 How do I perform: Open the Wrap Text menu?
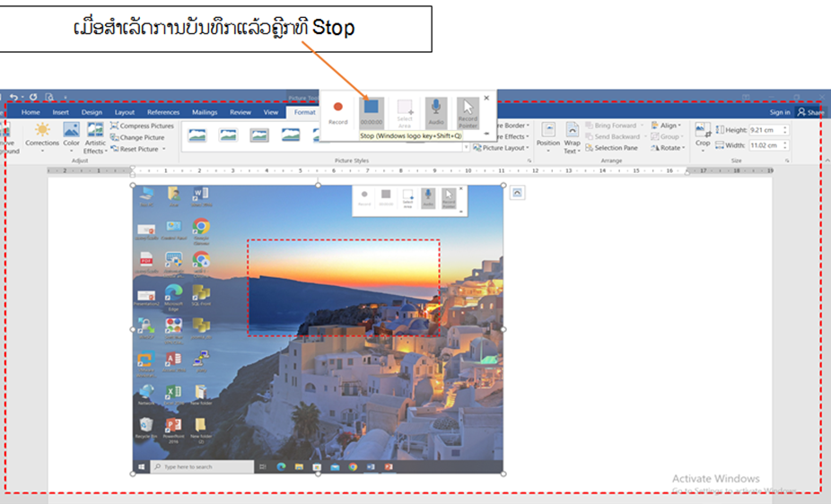click(x=572, y=138)
